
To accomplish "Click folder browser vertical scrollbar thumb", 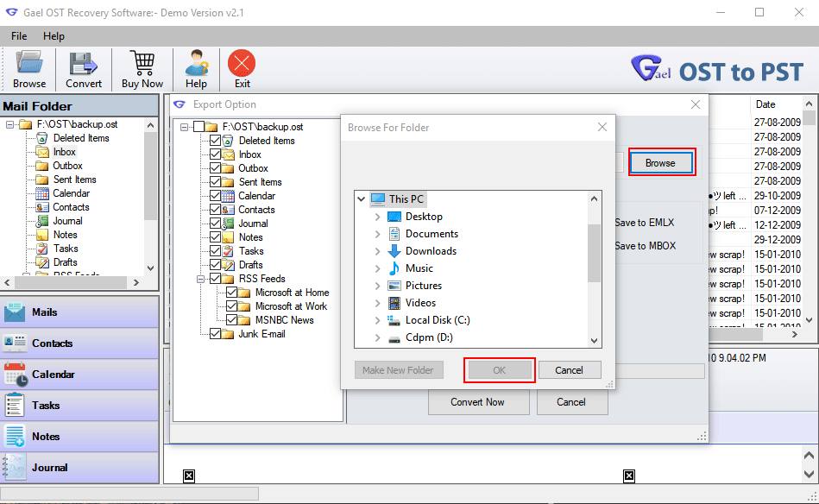I will point(594,254).
